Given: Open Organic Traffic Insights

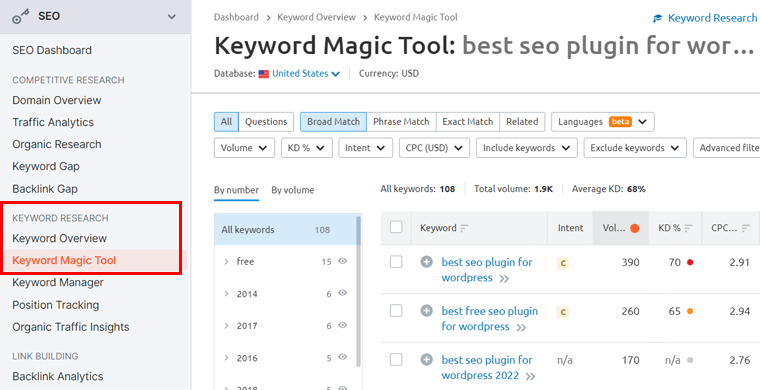Looking at the screenshot, I should (x=71, y=327).
